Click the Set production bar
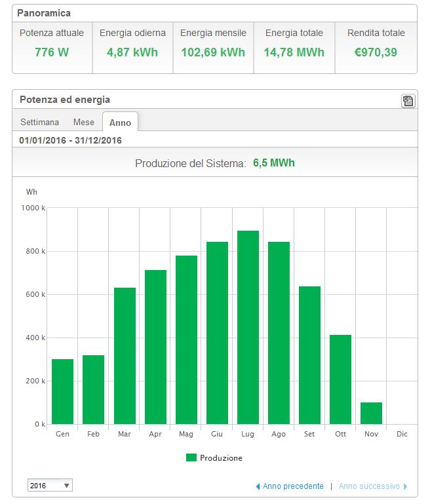The width and height of the screenshot is (430, 504). (x=310, y=355)
